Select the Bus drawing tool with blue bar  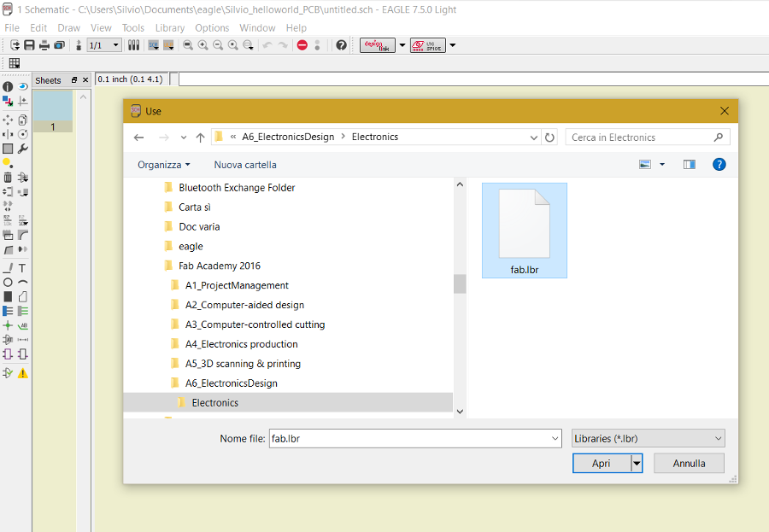[8, 311]
